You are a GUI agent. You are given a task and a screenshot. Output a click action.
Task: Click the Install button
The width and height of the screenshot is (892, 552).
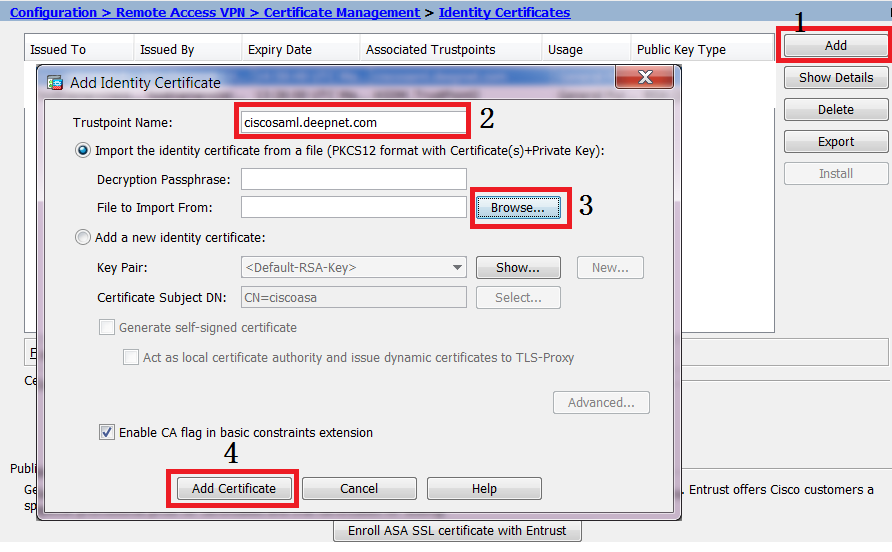coord(836,174)
